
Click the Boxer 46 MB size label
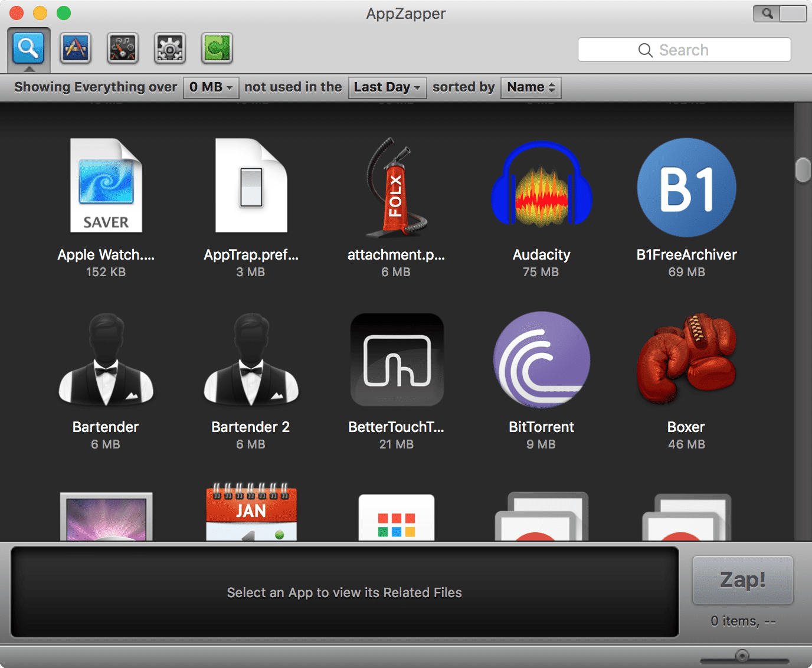pos(687,444)
